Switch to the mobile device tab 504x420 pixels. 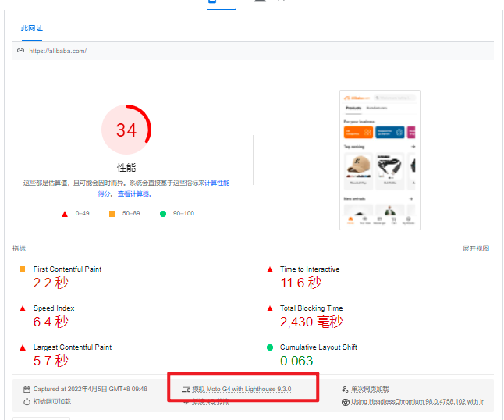pyautogui.click(x=212, y=2)
